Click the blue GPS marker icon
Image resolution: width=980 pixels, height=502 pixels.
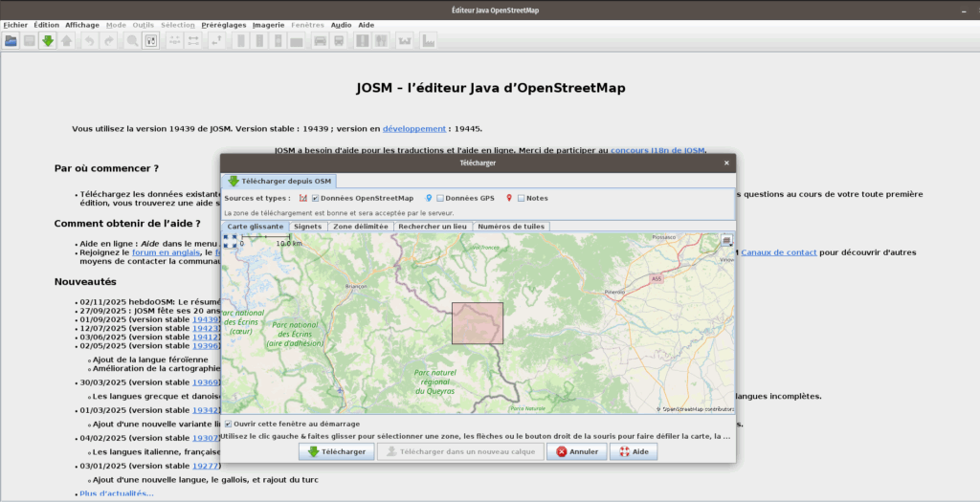[429, 198]
